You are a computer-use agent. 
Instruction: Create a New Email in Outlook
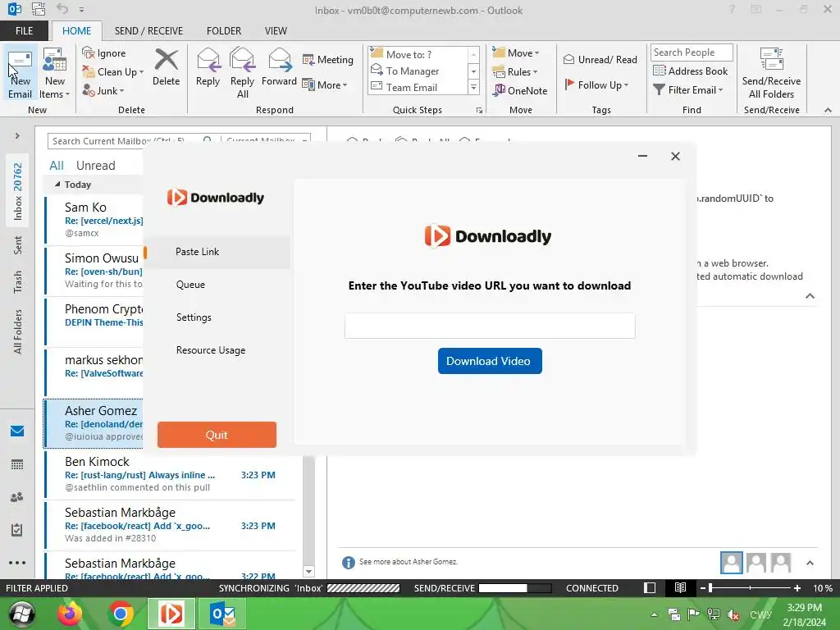click(x=20, y=73)
